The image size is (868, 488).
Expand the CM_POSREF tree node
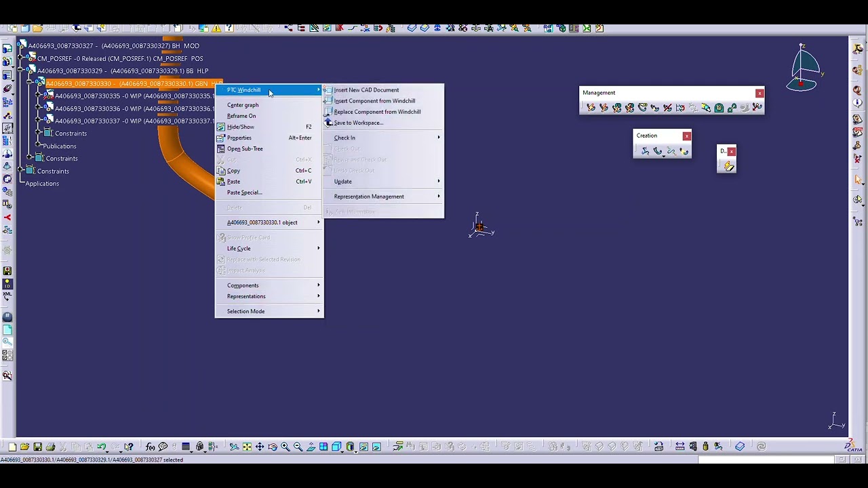tap(21, 58)
